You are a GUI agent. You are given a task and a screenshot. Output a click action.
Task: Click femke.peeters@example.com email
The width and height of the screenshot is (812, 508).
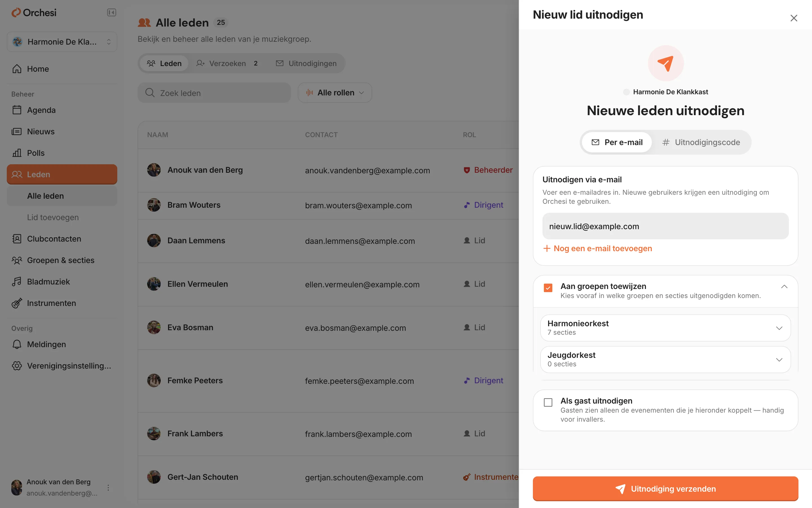pyautogui.click(x=359, y=381)
